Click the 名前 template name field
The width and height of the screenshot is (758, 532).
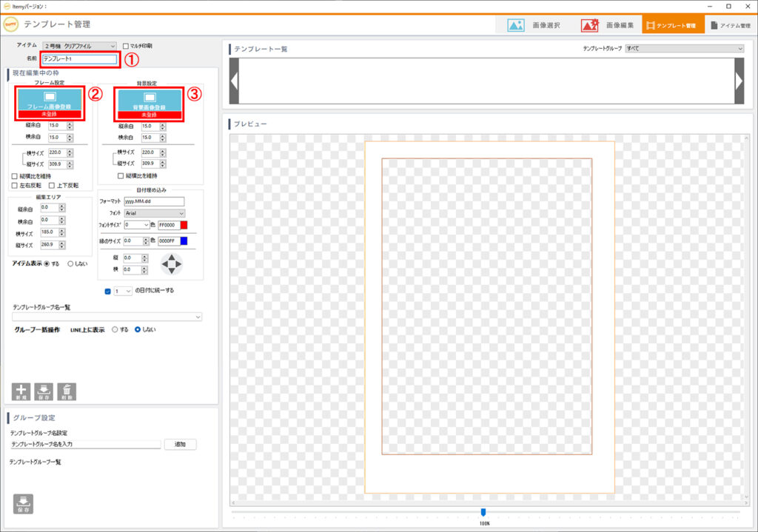79,58
